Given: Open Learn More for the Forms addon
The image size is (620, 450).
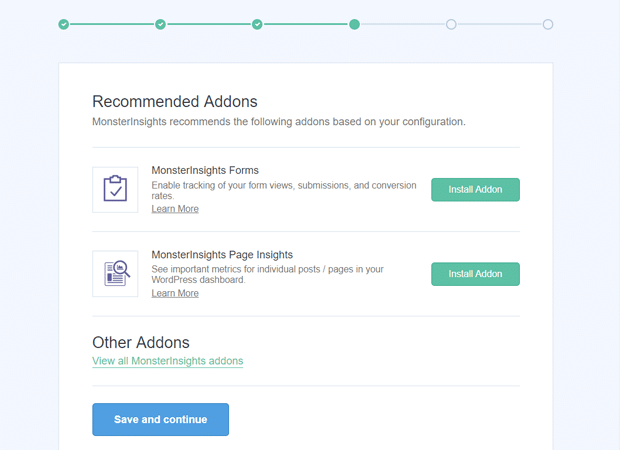Looking at the screenshot, I should click(x=175, y=209).
